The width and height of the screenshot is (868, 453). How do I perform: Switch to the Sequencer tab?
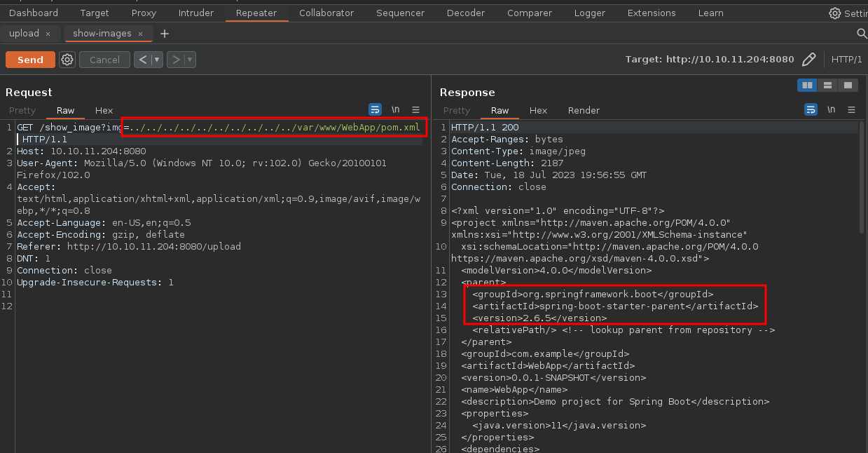tap(400, 13)
